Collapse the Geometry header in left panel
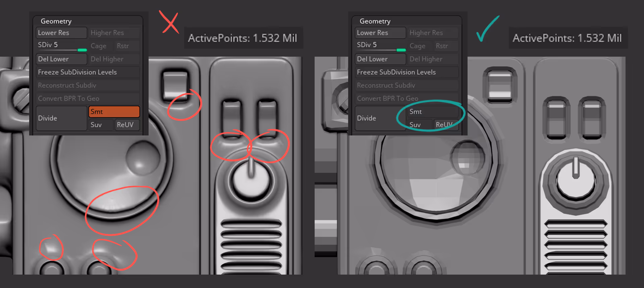644x288 pixels. point(56,21)
